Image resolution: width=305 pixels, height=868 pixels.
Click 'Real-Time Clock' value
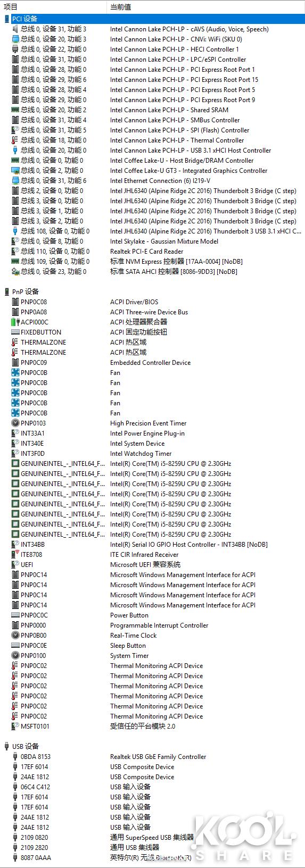[133, 635]
